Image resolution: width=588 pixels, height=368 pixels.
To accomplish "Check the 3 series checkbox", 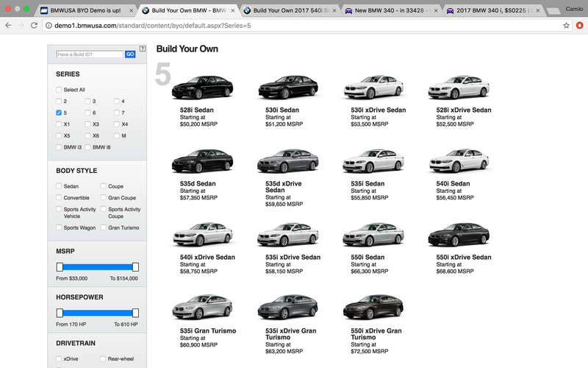I will pyautogui.click(x=87, y=102).
